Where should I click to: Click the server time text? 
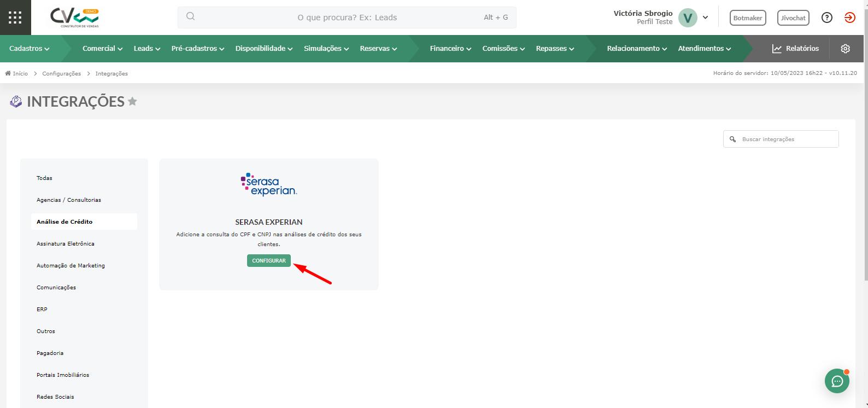[x=785, y=73]
